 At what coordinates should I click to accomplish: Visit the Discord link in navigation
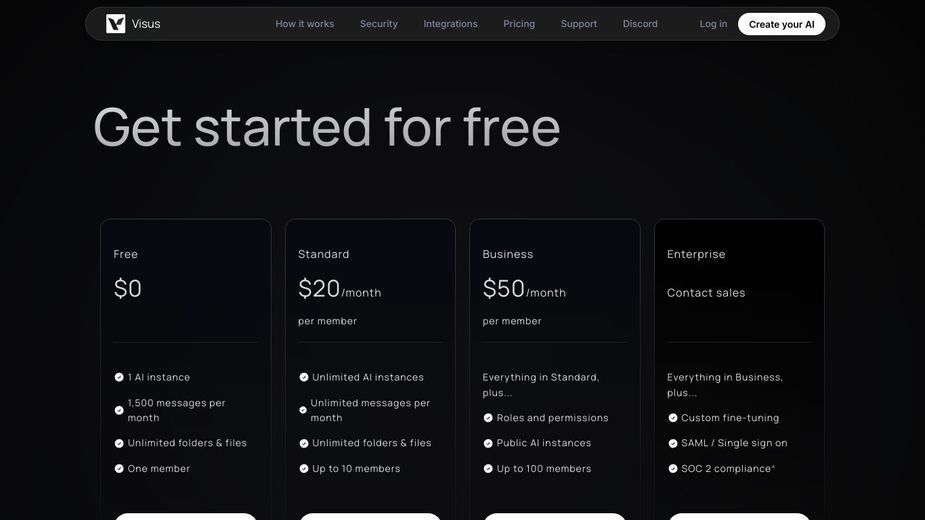pyautogui.click(x=640, y=24)
